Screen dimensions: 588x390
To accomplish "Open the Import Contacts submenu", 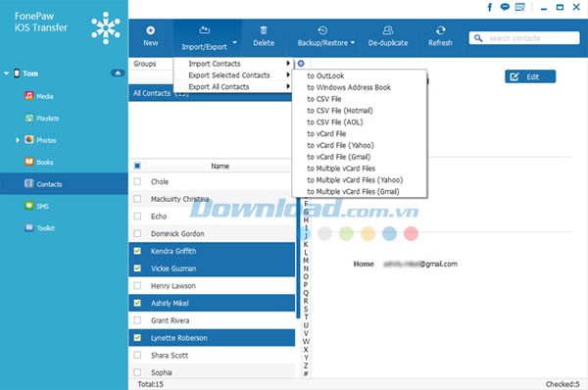I will 233,64.
